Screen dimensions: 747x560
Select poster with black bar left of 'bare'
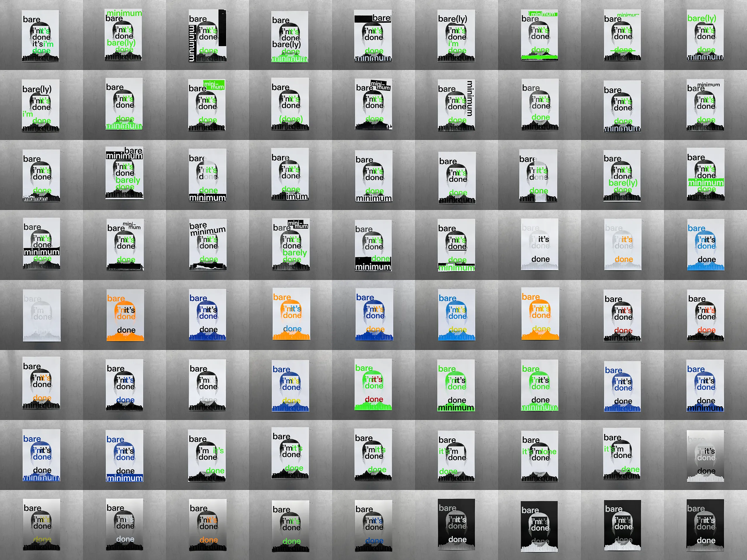tap(373, 36)
